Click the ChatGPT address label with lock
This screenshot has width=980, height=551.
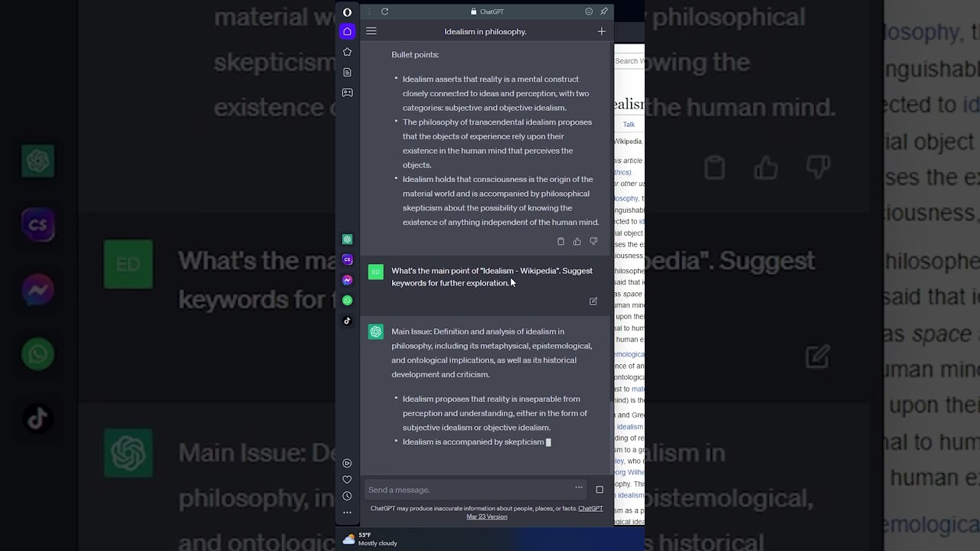[x=487, y=11]
